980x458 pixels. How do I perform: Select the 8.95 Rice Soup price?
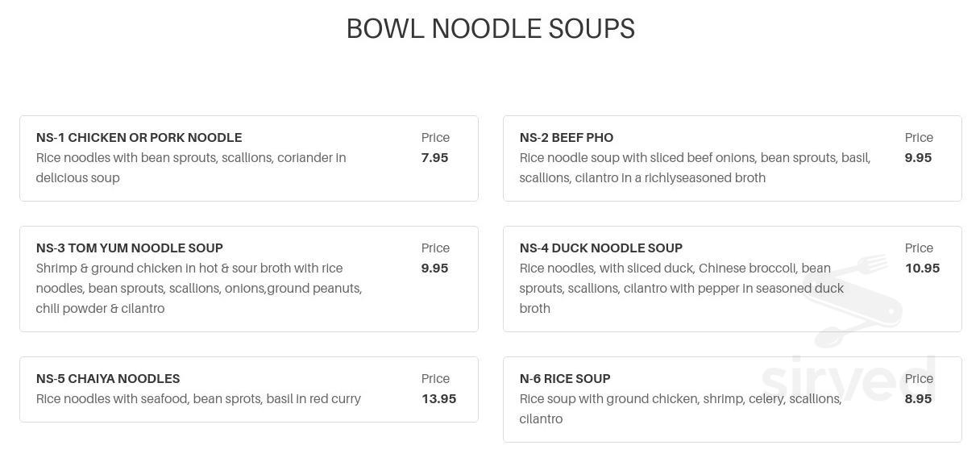[x=918, y=399]
